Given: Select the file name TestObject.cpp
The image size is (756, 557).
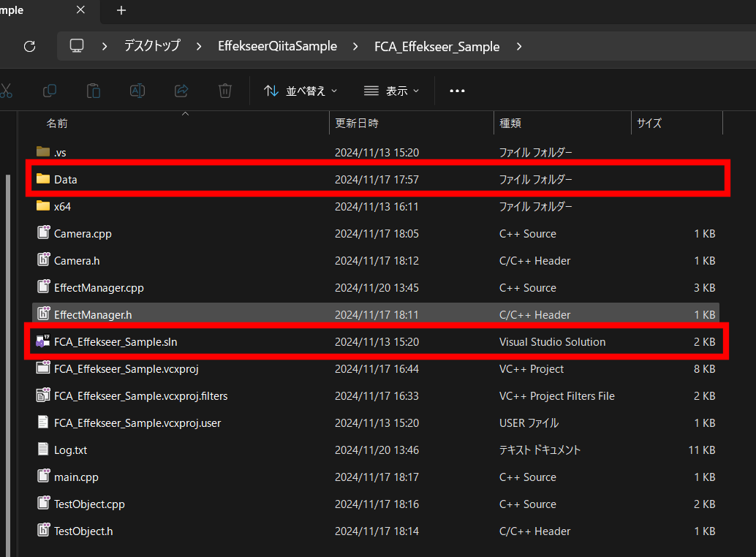Looking at the screenshot, I should point(89,504).
